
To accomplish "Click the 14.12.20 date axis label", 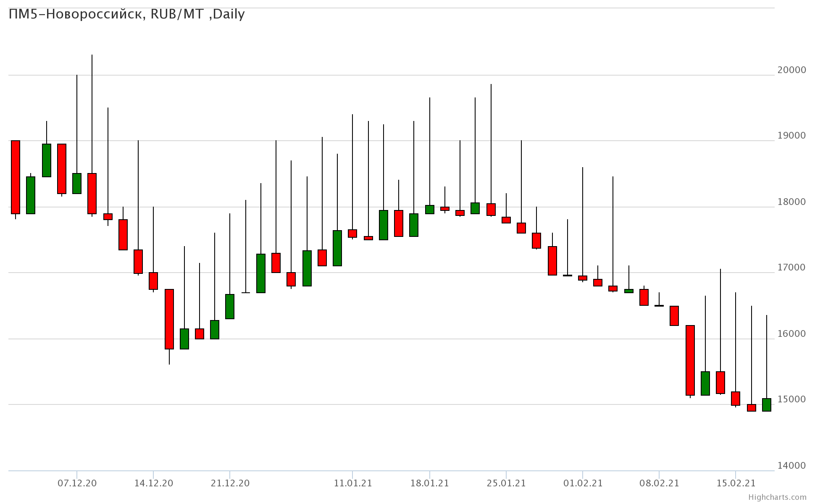I will pos(153,483).
